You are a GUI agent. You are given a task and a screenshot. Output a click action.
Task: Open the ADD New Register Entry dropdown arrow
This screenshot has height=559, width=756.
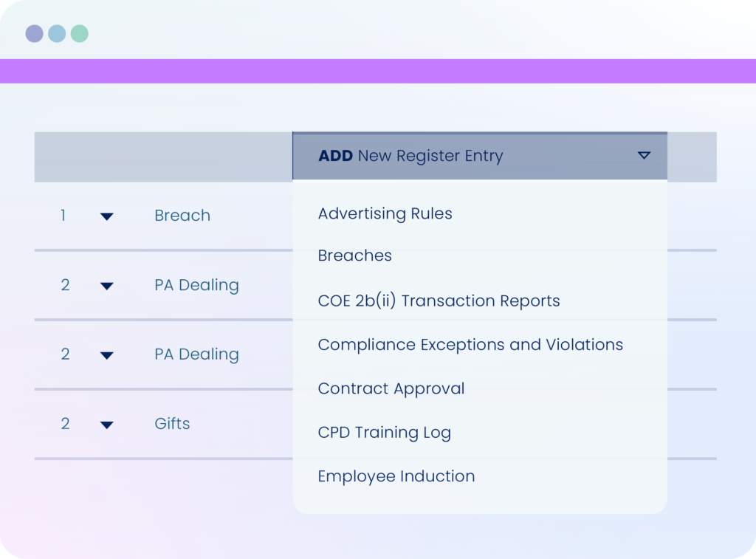point(644,155)
